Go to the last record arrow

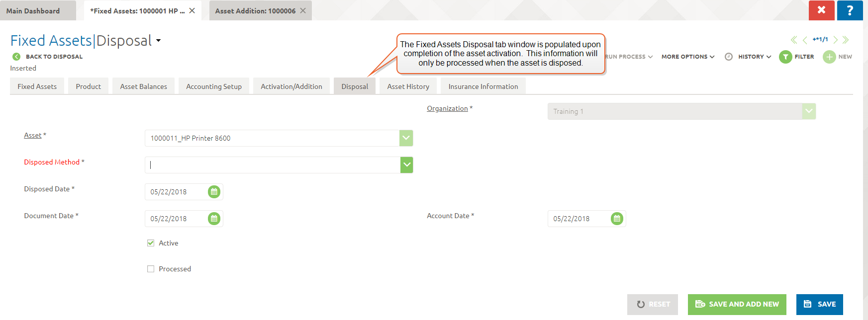pyautogui.click(x=846, y=40)
